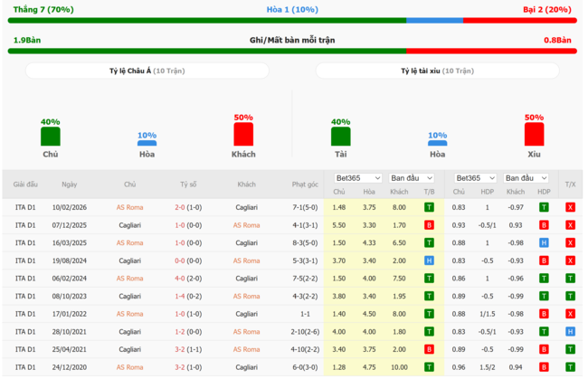Click the green T over/under icon for 25/04/2021
The image size is (588, 379).
[x=571, y=349]
